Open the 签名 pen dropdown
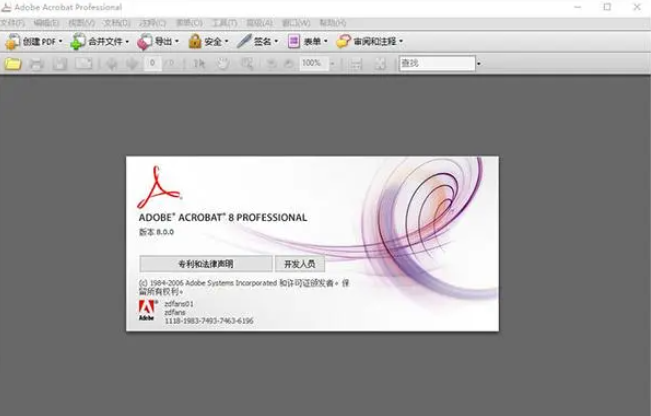The width and height of the screenshot is (651, 416). [257, 41]
